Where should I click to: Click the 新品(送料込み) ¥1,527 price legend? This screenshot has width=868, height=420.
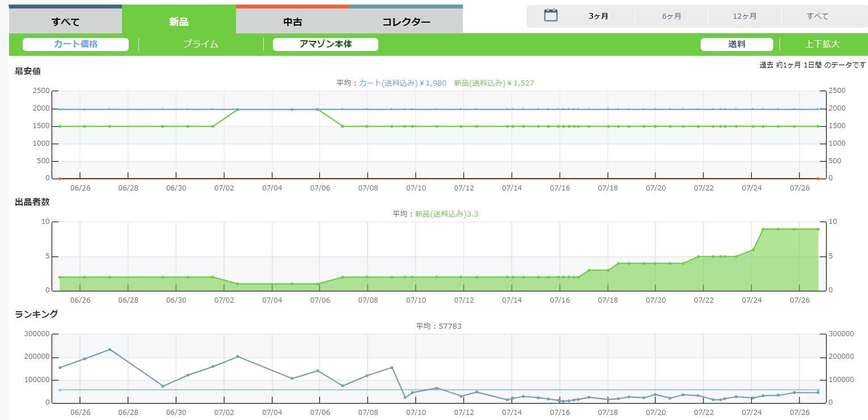494,83
